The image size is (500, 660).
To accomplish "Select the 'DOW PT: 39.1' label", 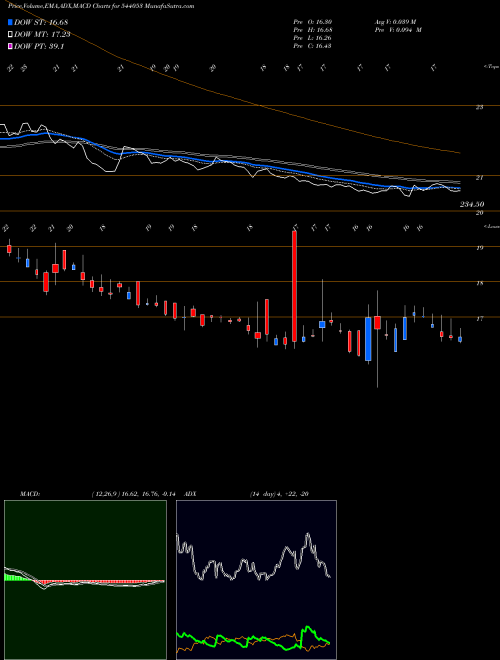I will [x=39, y=46].
